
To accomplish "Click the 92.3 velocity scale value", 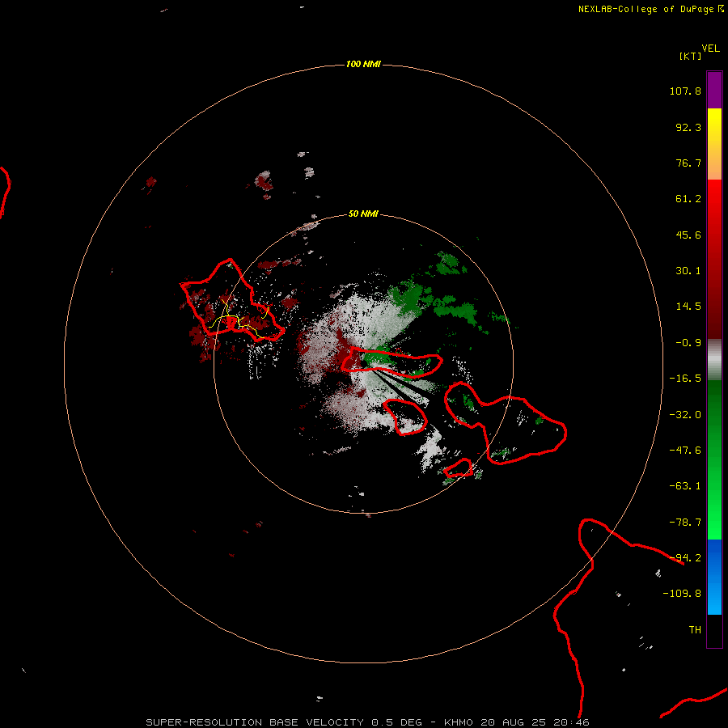I will coord(688,127).
